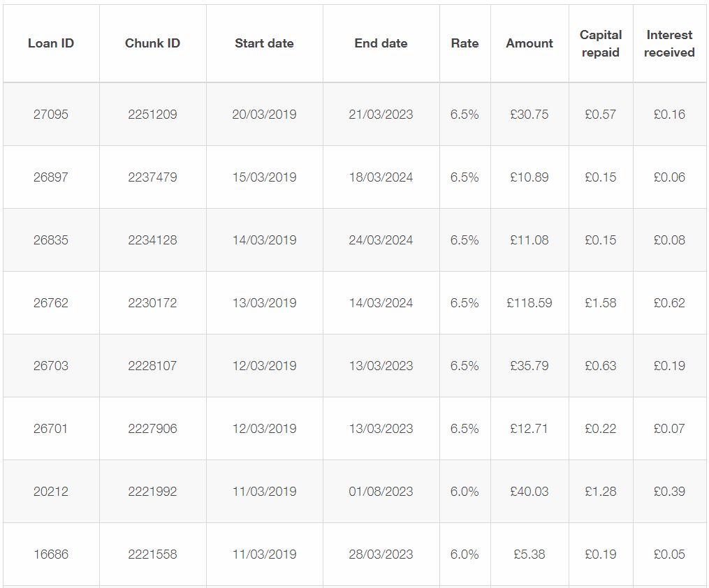Click end date 28/03/2023
Image resolution: width=709 pixels, height=588 pixels.
(381, 554)
